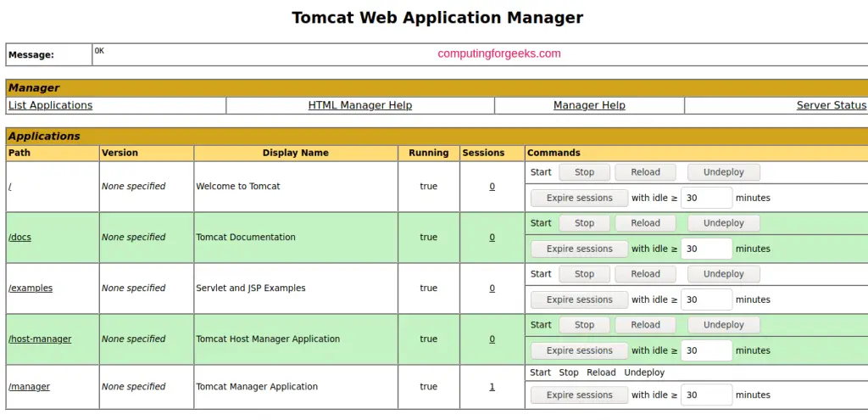This screenshot has width=868, height=420.
Task: Open the /host-manager path link
Action: coord(40,339)
